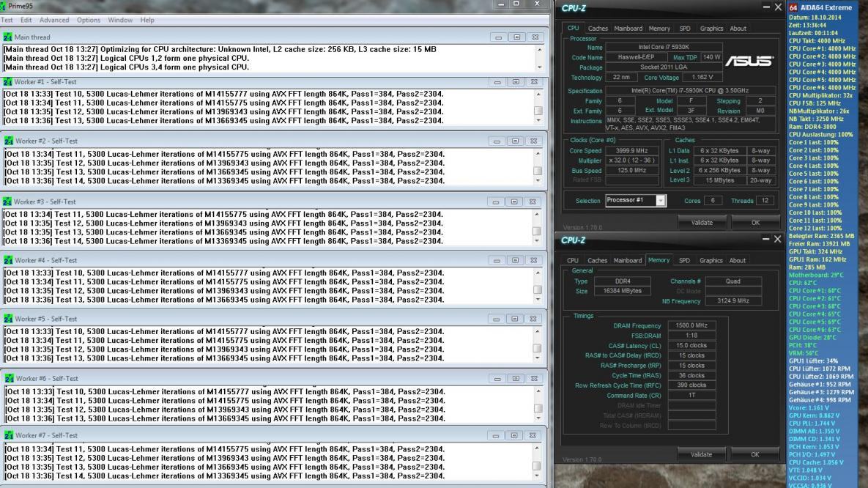Click Worker #6 scrollbar up arrow
Screen dimensions: 868x488
(538, 391)
